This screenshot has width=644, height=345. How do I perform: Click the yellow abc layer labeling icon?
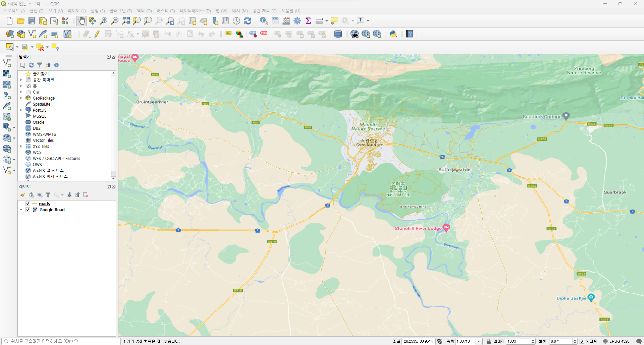tap(228, 34)
